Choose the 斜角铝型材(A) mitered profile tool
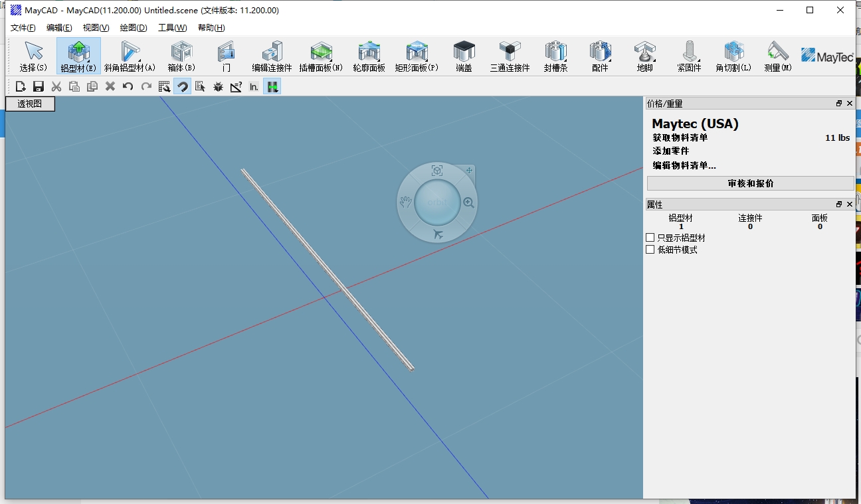This screenshot has width=861, height=504. (130, 55)
